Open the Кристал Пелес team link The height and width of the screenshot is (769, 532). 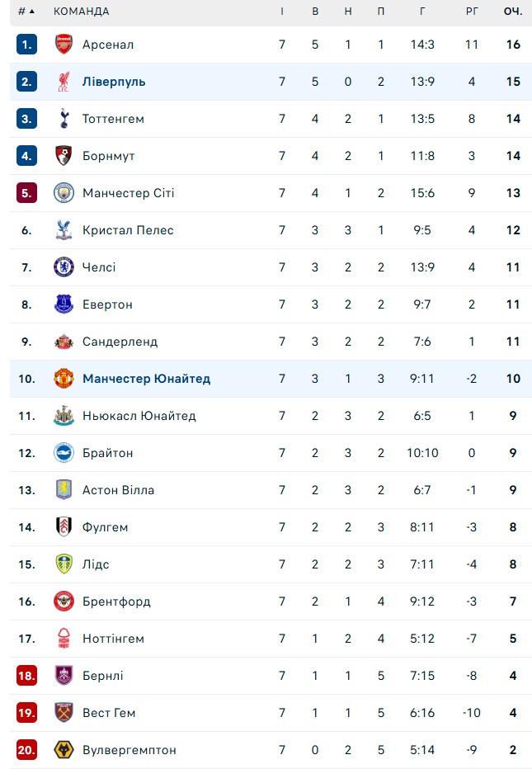click(x=128, y=230)
